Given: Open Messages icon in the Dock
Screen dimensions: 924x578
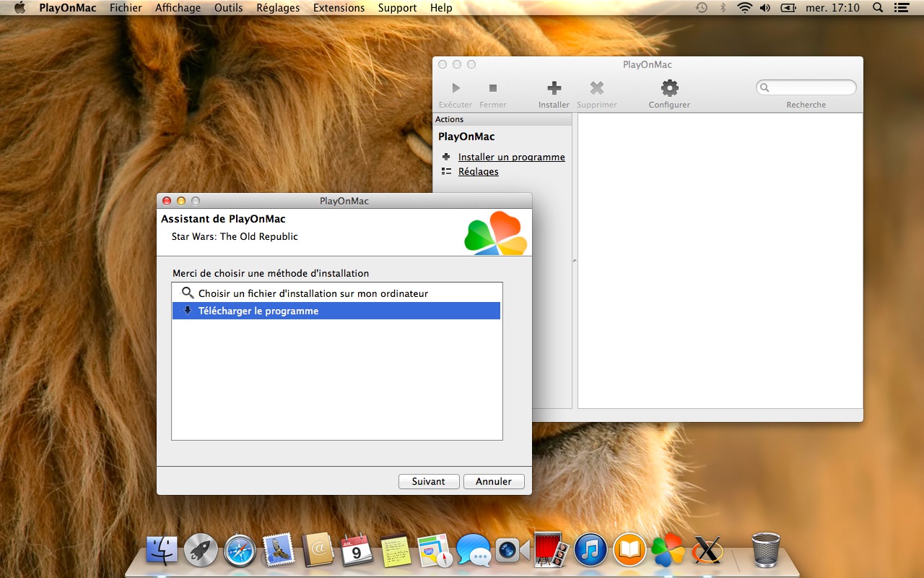Looking at the screenshot, I should click(x=474, y=551).
